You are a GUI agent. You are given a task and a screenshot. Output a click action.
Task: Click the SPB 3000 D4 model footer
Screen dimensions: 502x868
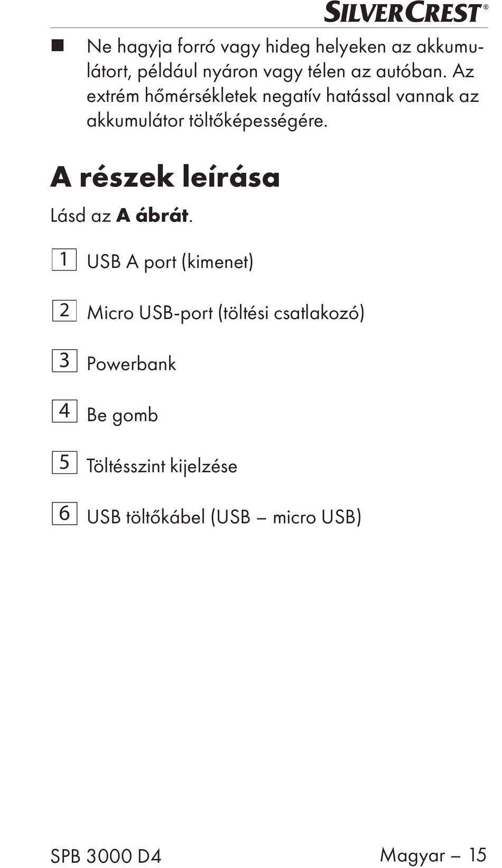pyautogui.click(x=106, y=856)
